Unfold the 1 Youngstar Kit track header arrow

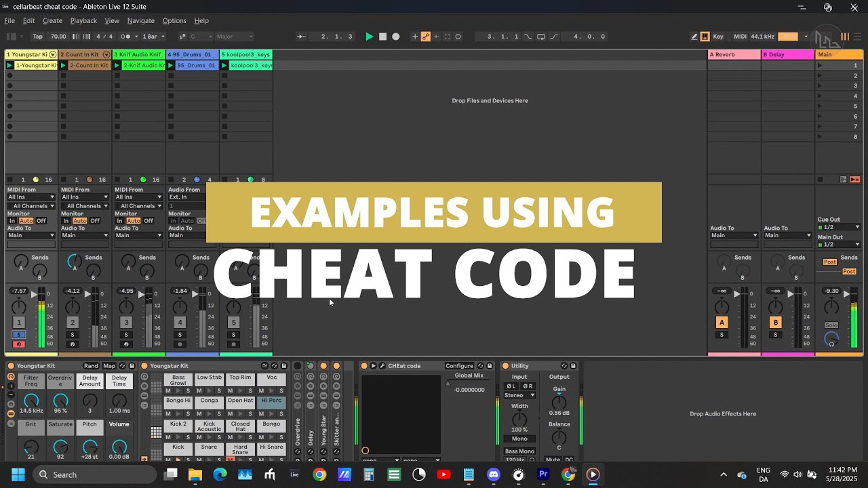[x=52, y=54]
